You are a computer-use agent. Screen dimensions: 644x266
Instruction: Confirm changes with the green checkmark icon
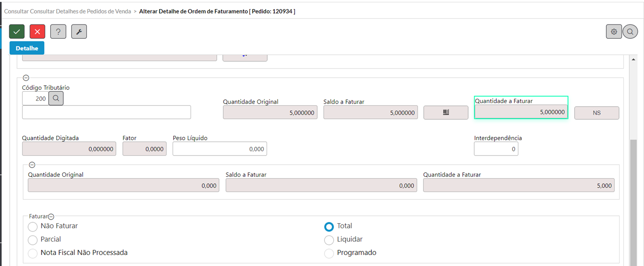17,31
